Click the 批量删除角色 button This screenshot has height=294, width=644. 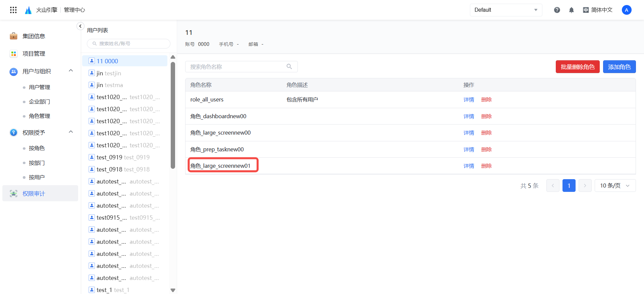577,67
